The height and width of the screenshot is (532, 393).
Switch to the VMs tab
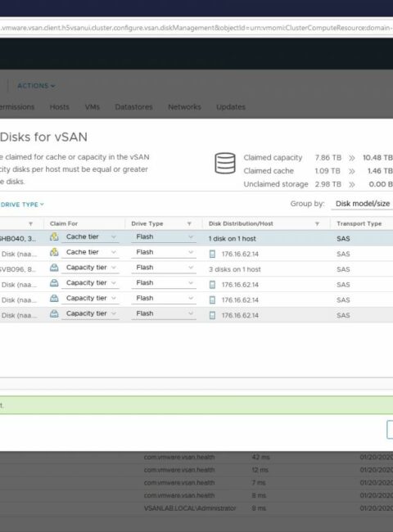(93, 107)
